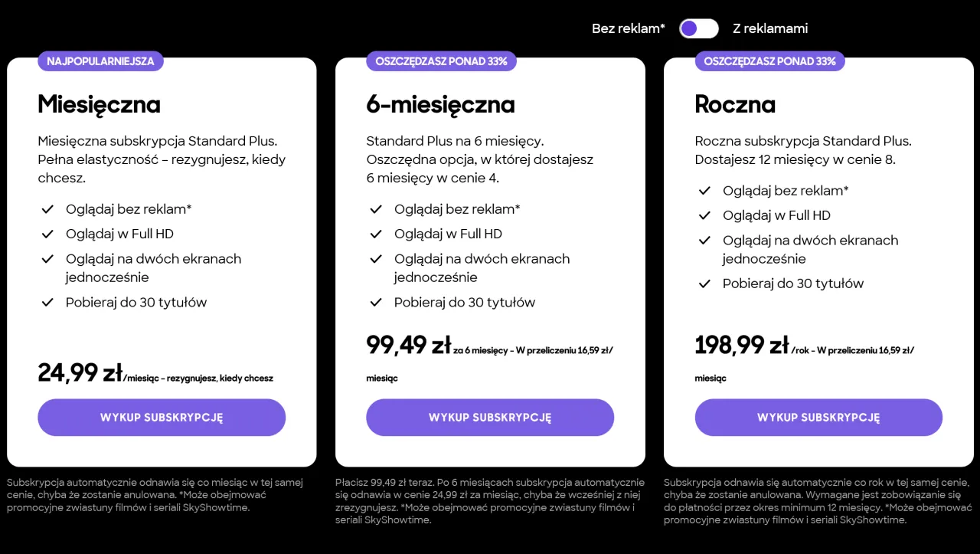Image resolution: width=980 pixels, height=554 pixels.
Task: Click checkmark beside Miesięczna 'Pobieraj do 30 tytułów'
Action: [47, 303]
